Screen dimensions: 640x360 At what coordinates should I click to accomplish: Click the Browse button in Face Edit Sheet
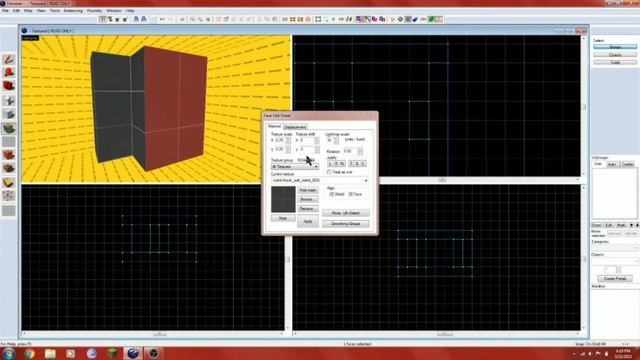[x=307, y=199]
